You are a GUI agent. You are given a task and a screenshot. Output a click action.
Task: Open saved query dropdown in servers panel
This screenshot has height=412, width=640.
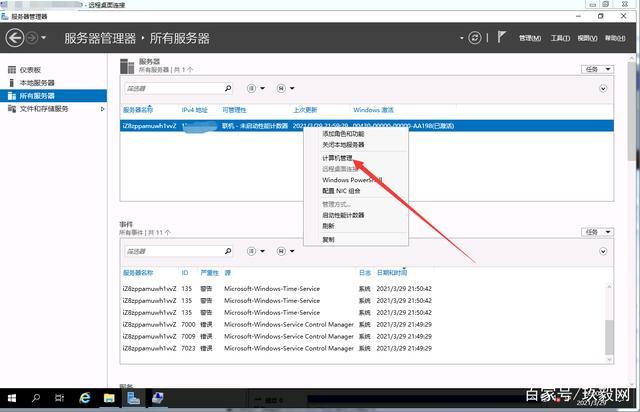286,88
